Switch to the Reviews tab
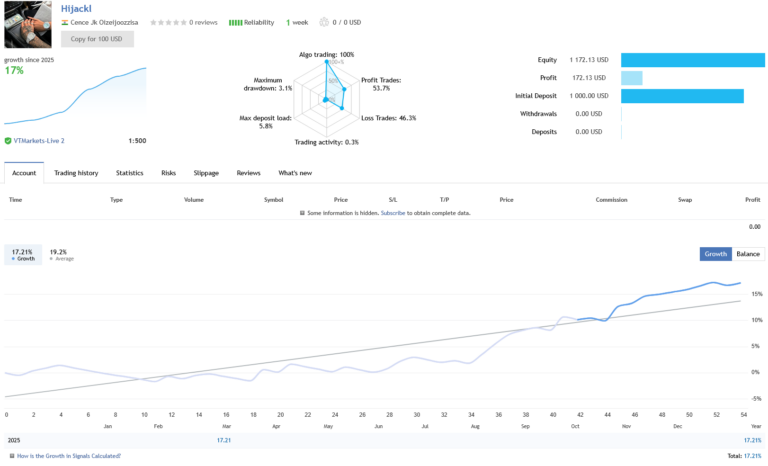 (248, 173)
